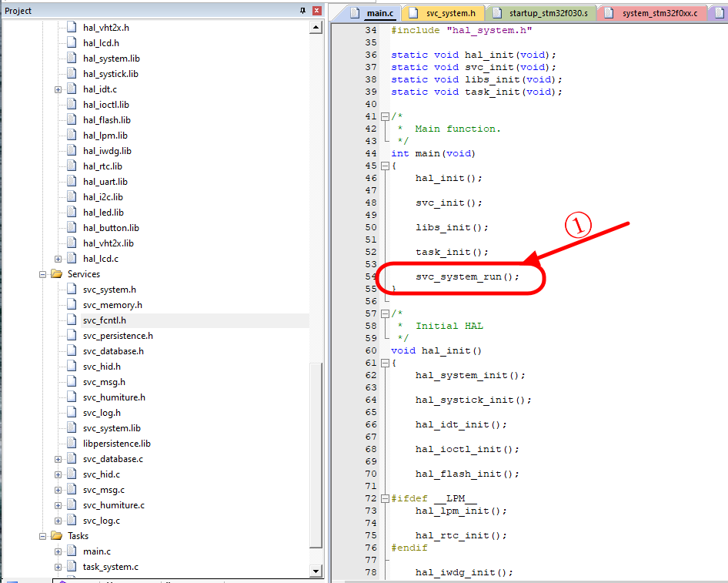Viewport: 728px width, 583px height.
Task: Expand the hal_idt.c node
Action: click(x=58, y=89)
